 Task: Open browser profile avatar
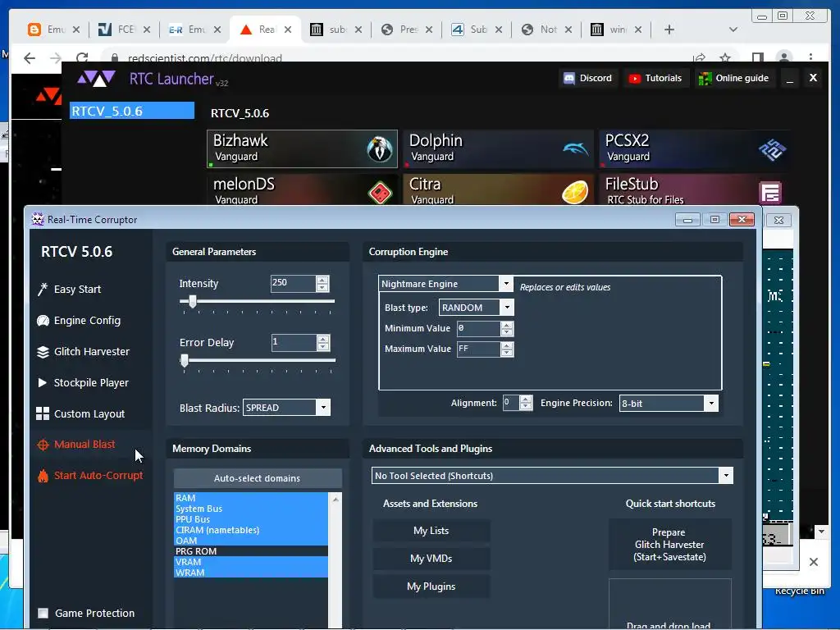783,57
